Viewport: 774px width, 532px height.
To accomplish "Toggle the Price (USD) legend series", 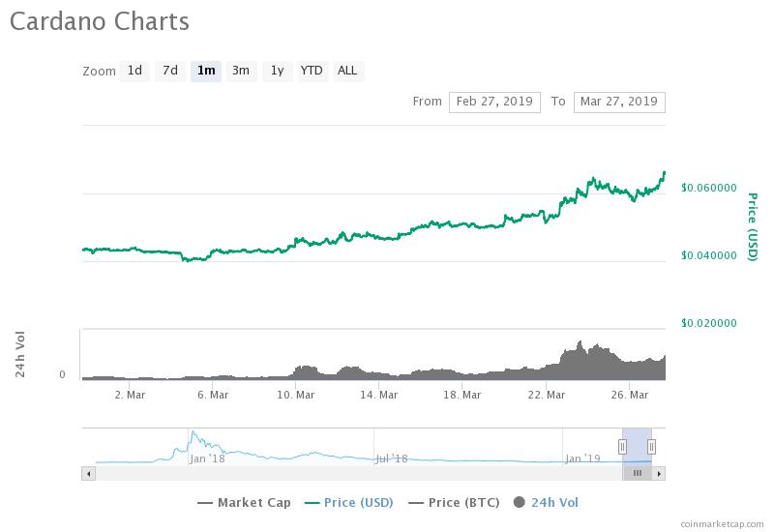I will [x=347, y=502].
